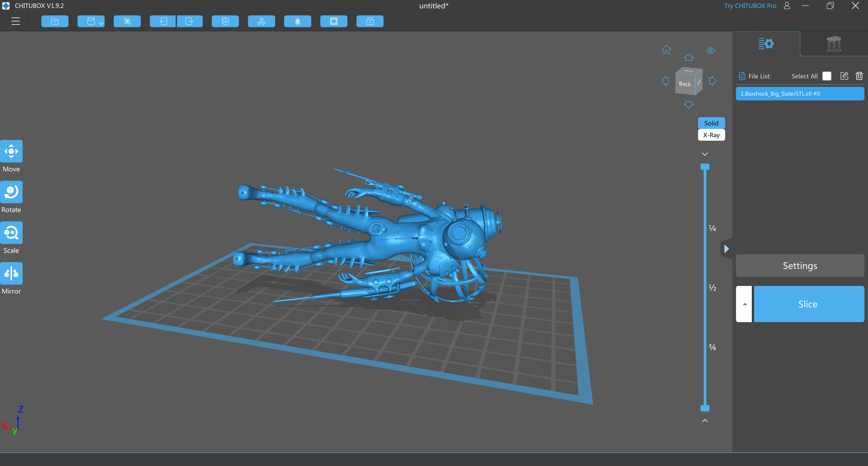
Task: Switch to the supports pillar tab
Action: (834, 44)
